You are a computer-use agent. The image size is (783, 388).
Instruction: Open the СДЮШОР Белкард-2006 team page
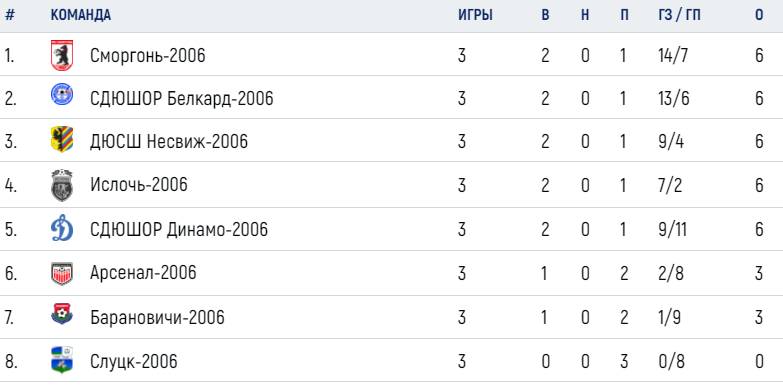pos(182,98)
